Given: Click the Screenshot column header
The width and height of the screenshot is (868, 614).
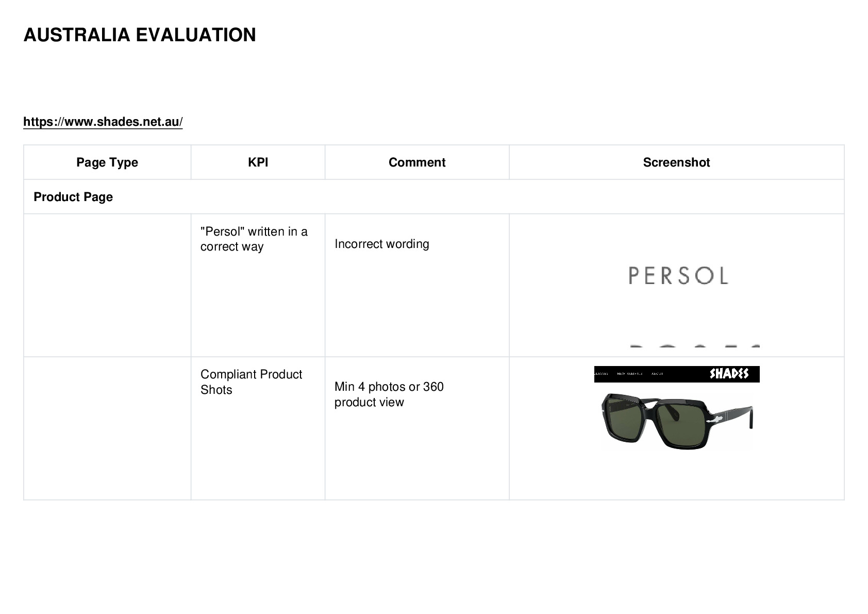Looking at the screenshot, I should pos(676,162).
